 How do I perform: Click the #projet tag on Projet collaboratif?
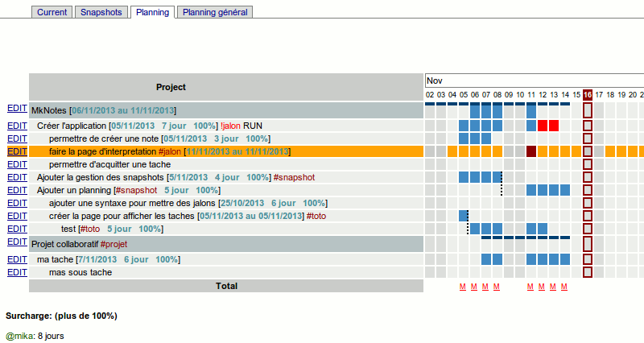(114, 245)
